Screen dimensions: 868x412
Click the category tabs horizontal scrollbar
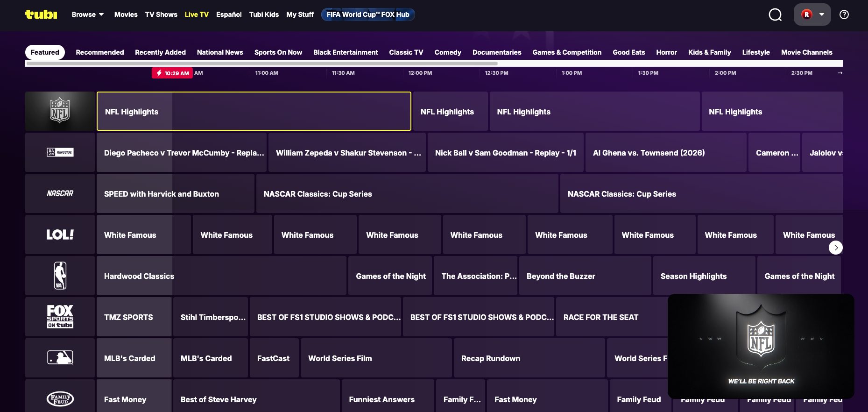262,64
